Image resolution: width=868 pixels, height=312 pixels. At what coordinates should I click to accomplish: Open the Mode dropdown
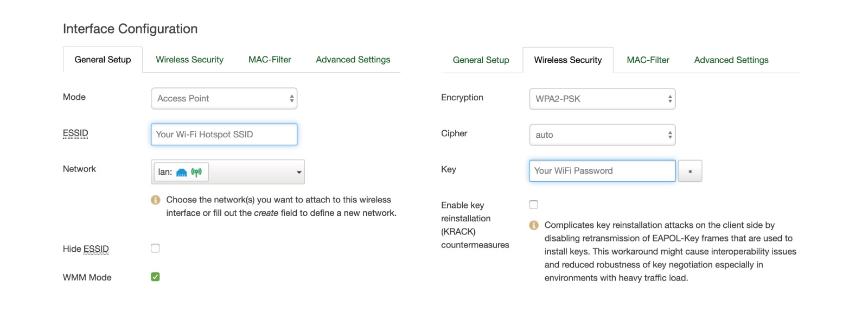point(224,99)
